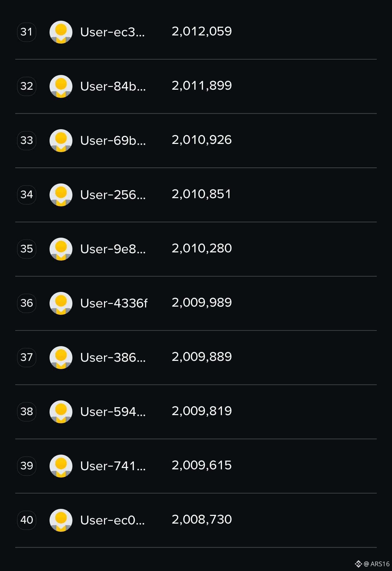Image resolution: width=392 pixels, height=571 pixels.
Task: Click the rank 31 badge
Action: tap(27, 32)
